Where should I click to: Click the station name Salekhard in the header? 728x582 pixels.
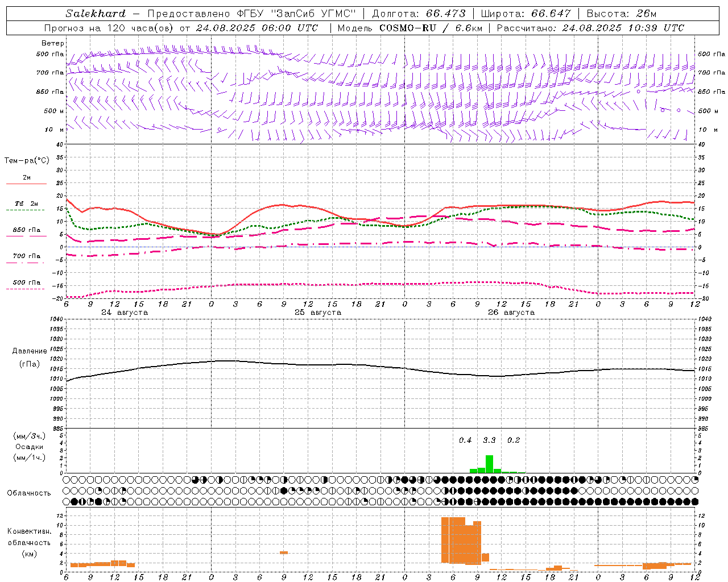click(x=96, y=14)
